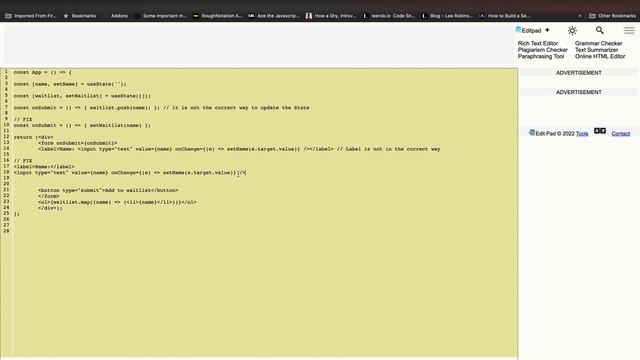Click the first '// FIX' comment on line 9
The height and width of the screenshot is (360, 640).
[x=23, y=120]
